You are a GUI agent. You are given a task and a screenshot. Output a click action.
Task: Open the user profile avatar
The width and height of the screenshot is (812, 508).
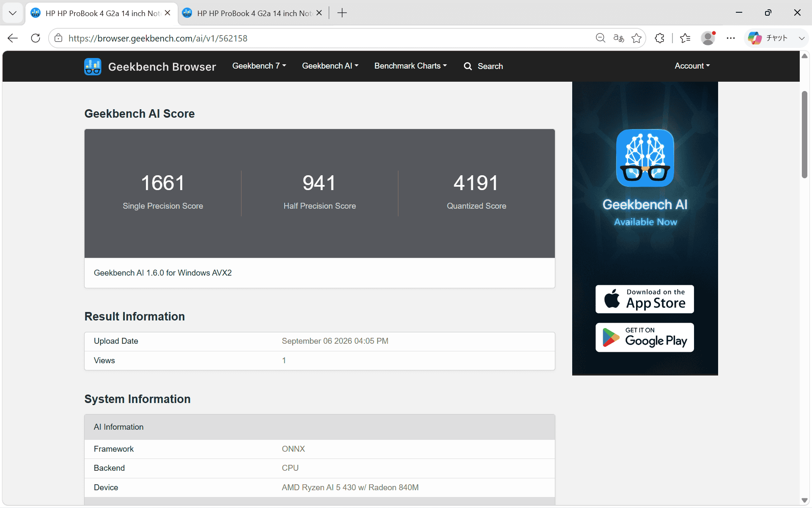[708, 38]
